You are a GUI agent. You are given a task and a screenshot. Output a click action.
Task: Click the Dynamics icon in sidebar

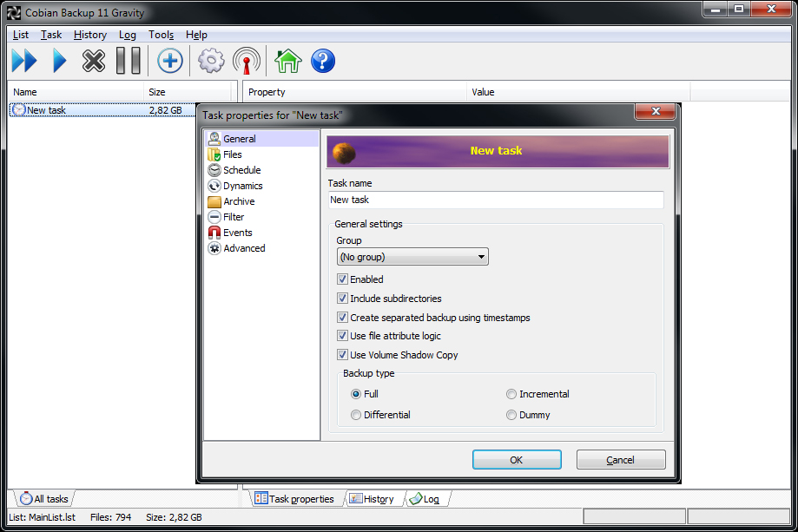[x=214, y=186]
